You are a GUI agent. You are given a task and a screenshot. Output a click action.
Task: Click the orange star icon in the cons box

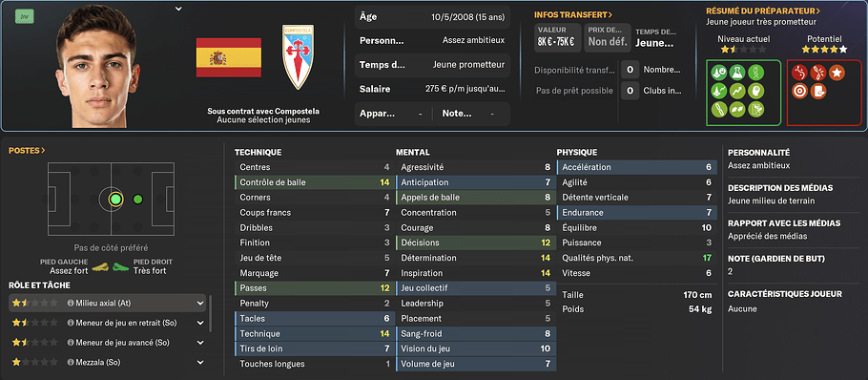(x=837, y=72)
